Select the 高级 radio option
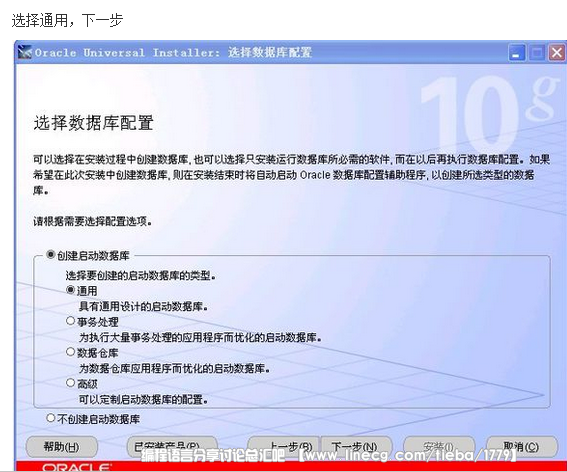This screenshot has height=472, width=567. point(71,383)
